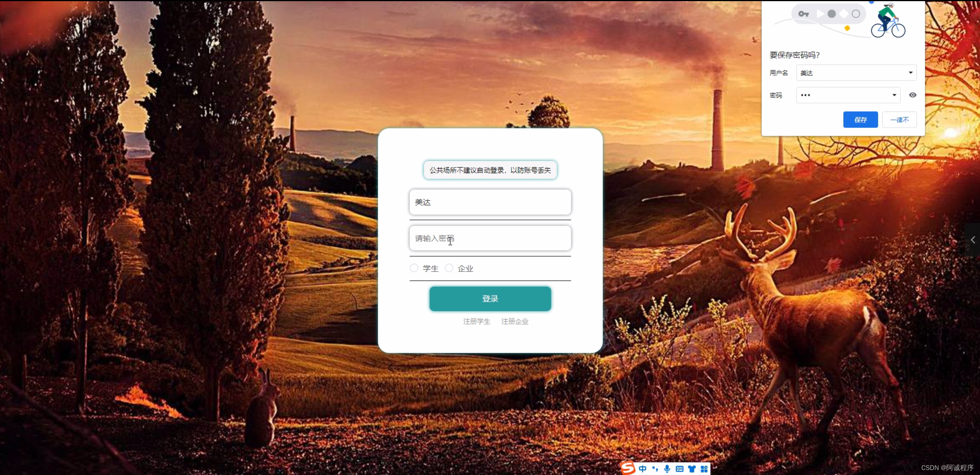Open the Sogou soft keyboard icon

coord(679,468)
